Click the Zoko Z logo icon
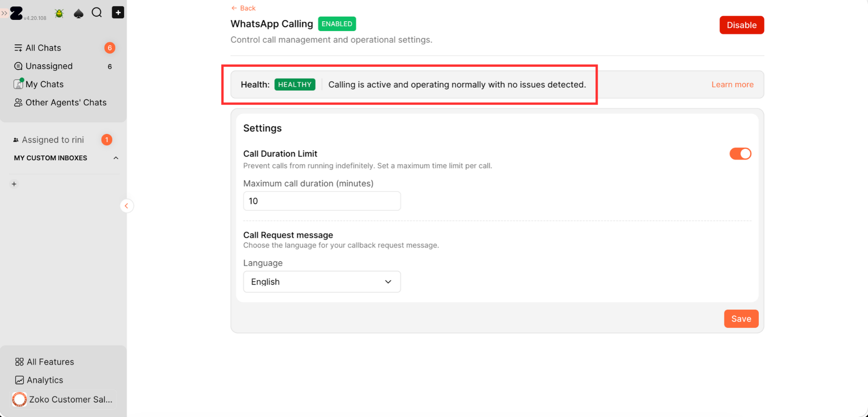 point(16,13)
